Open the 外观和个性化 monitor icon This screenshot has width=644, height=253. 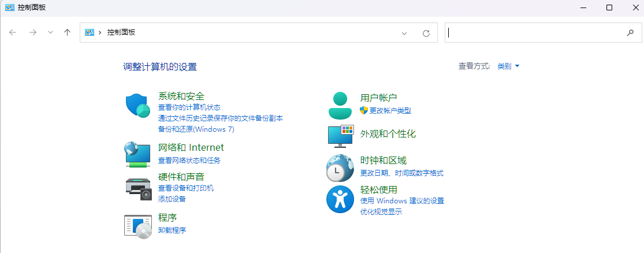pyautogui.click(x=341, y=136)
